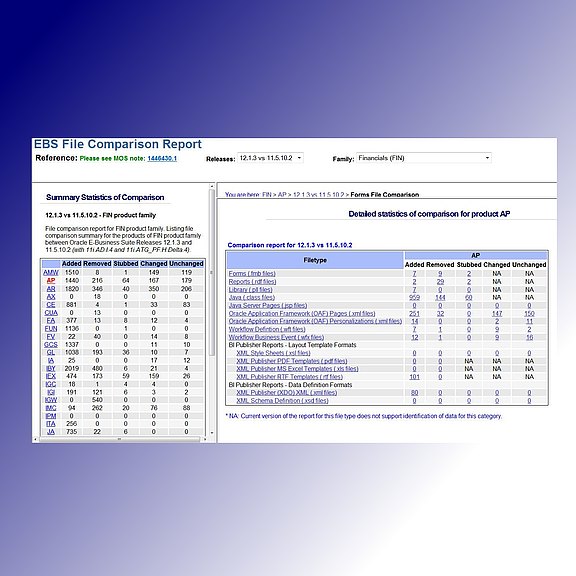Open MOS note 1446430.1 link
Screen dimensions: 576x576
coord(162,158)
